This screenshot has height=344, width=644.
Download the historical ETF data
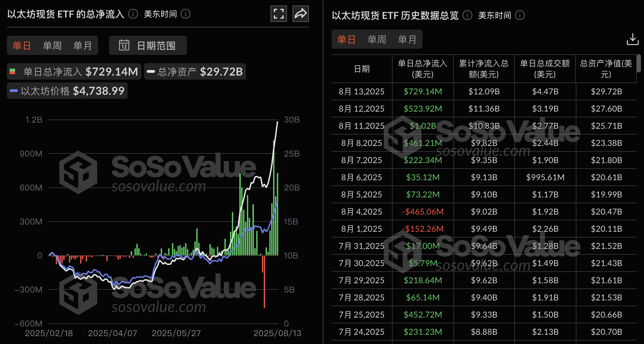click(x=633, y=39)
